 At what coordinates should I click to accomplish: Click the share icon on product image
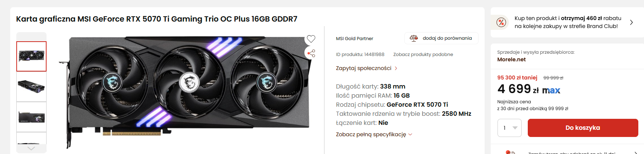coord(311,53)
